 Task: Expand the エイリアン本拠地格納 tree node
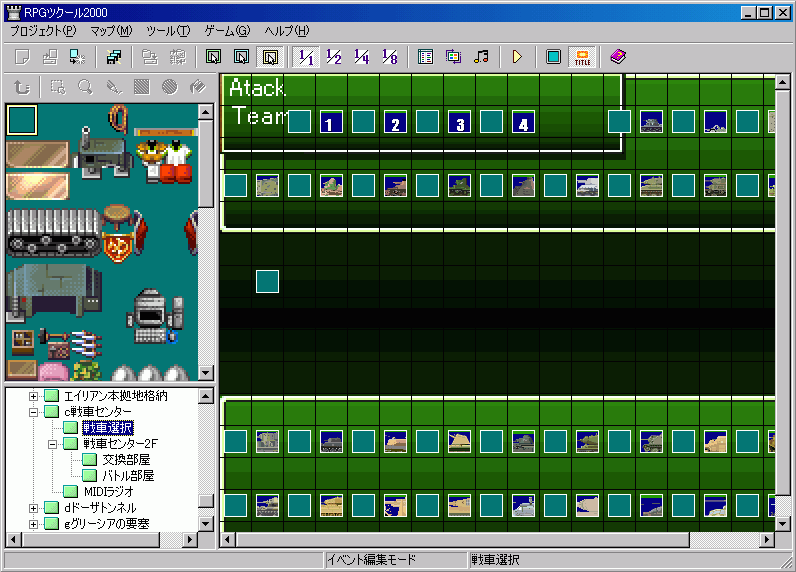[33, 396]
